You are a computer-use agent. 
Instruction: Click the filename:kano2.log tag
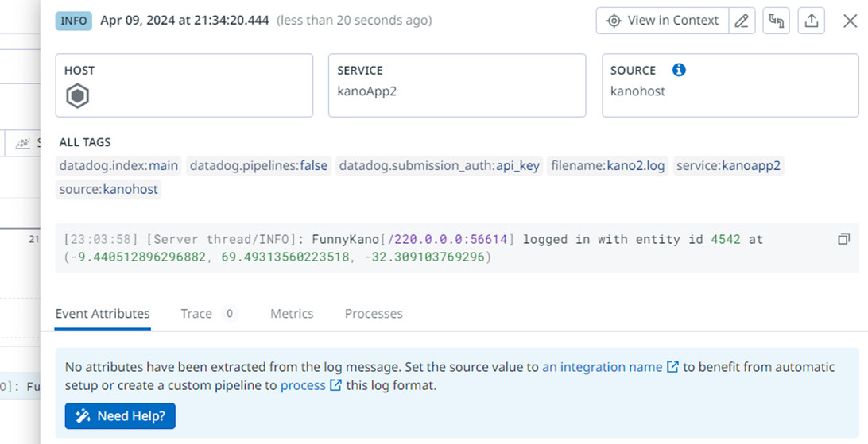608,165
